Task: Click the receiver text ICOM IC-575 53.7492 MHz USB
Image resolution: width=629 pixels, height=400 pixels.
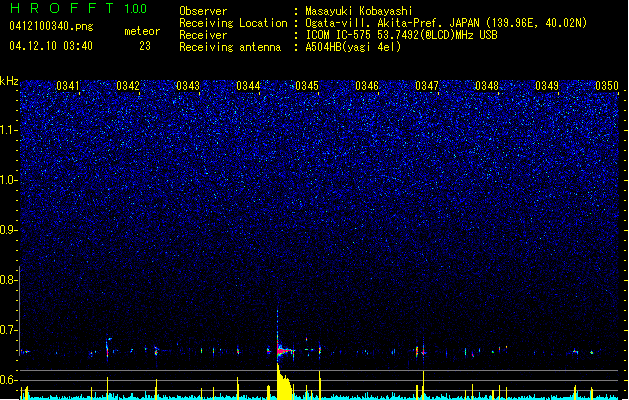Action: (402, 35)
